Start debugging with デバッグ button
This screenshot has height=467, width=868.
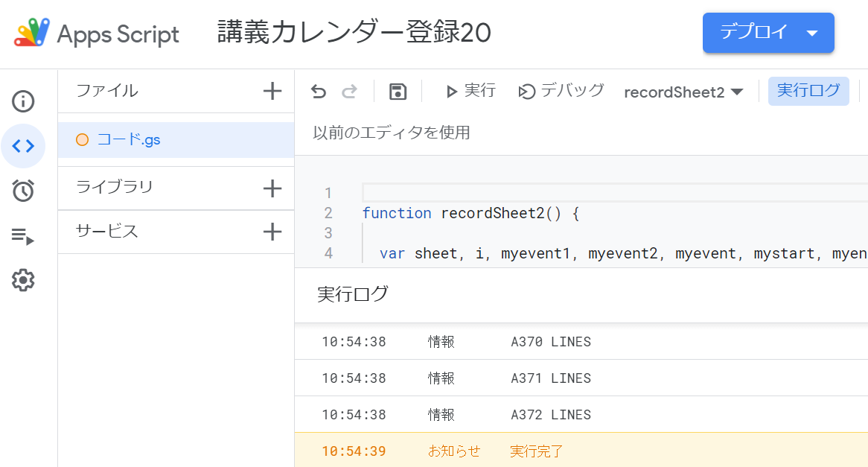click(561, 91)
